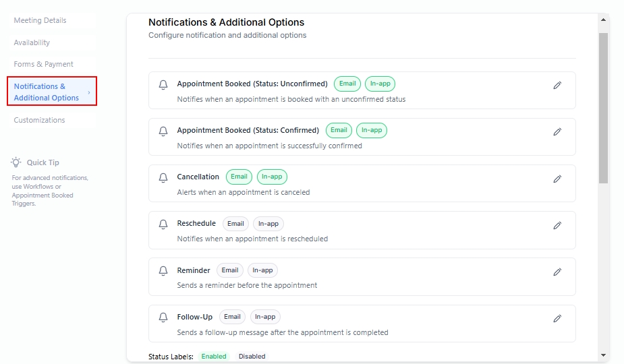Screen dimensions: 624x364
Task: Click the Enabled status label
Action: (214, 356)
